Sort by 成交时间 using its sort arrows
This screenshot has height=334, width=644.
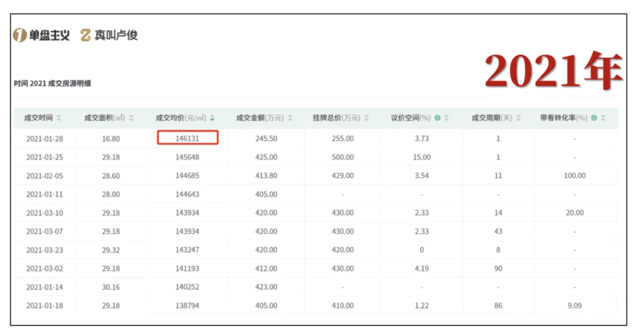click(x=59, y=118)
